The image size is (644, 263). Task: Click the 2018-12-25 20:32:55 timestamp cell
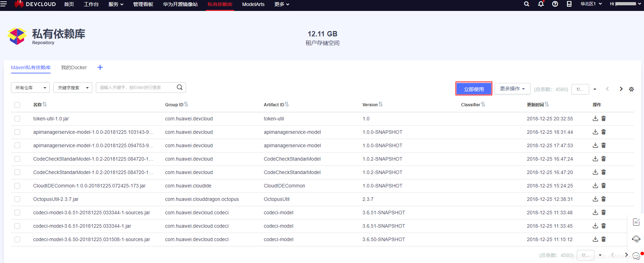click(x=550, y=119)
